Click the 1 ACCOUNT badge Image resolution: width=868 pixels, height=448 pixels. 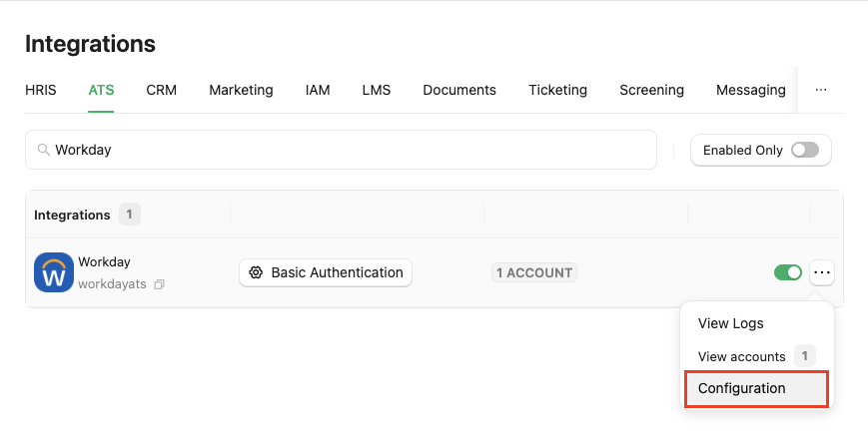click(534, 272)
